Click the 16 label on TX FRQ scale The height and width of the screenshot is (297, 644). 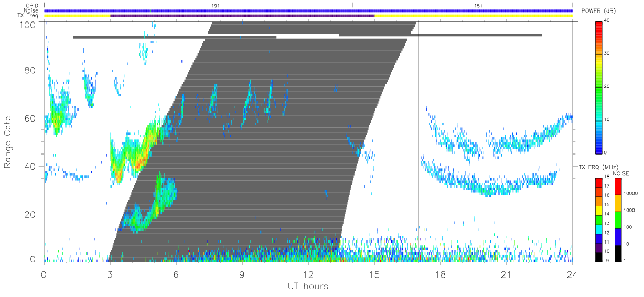coord(607,195)
